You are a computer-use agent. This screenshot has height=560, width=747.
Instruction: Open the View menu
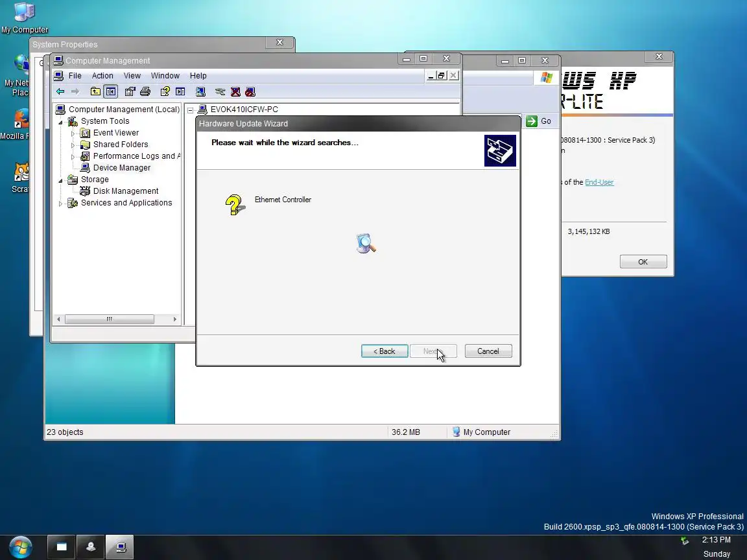(x=132, y=76)
